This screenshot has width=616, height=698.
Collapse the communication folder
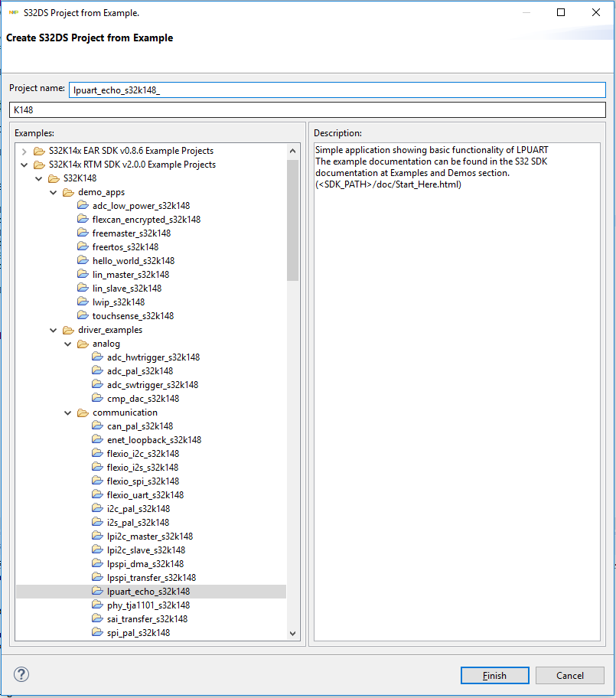68,413
